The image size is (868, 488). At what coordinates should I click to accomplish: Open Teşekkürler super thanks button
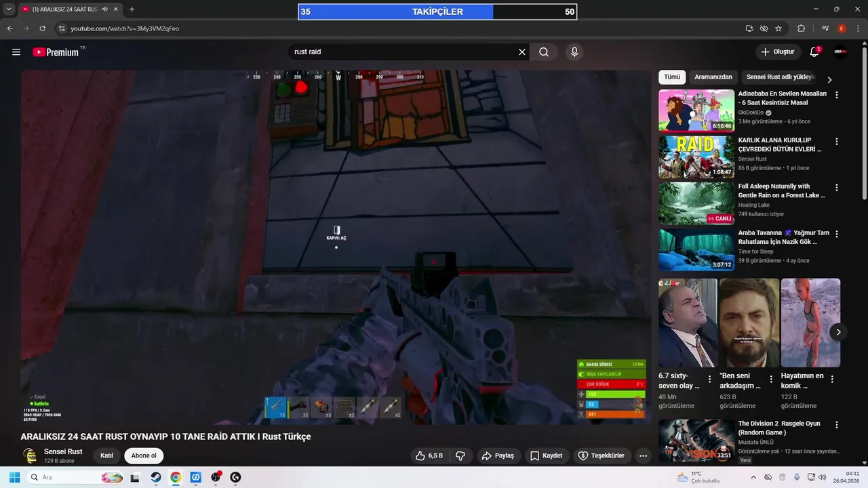point(601,455)
